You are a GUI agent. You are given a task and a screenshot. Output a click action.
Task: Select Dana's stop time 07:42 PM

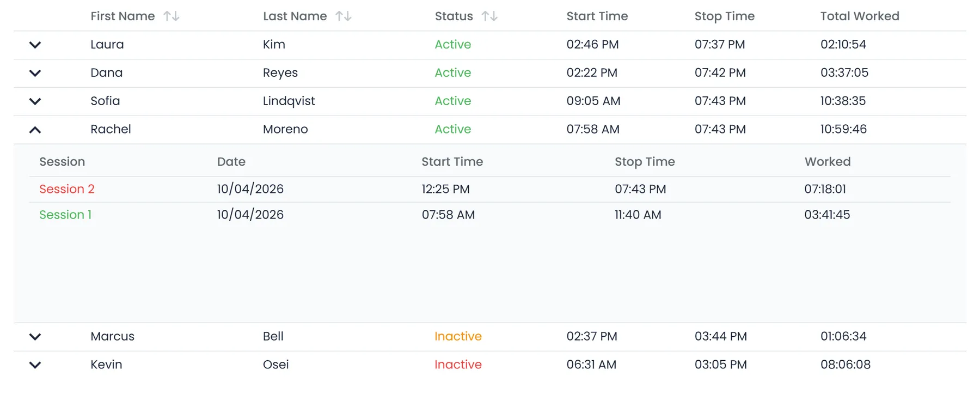720,73
